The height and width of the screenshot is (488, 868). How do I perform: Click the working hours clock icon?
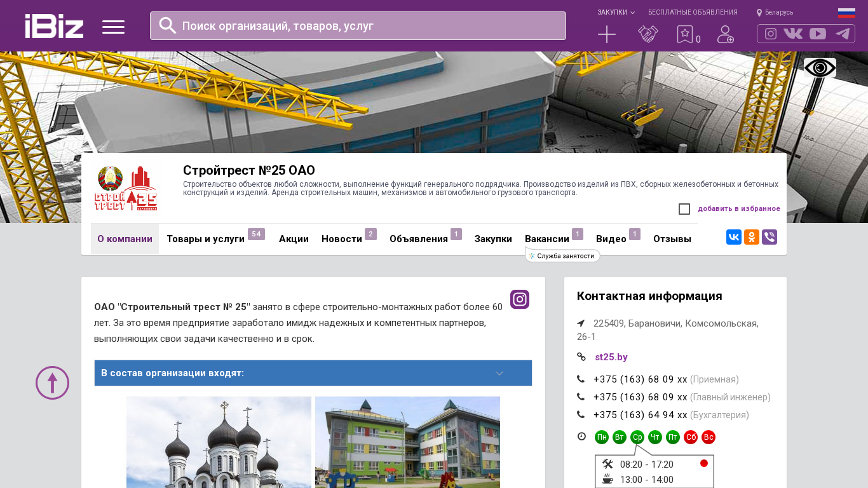pos(581,437)
